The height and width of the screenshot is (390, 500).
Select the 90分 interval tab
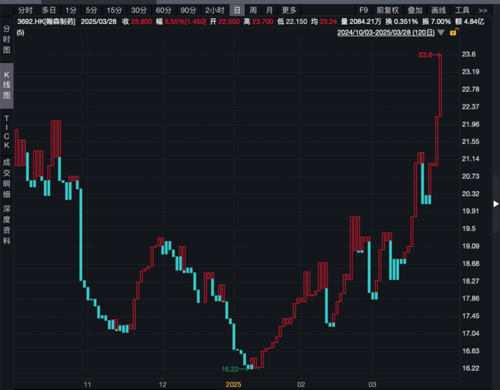pos(188,10)
